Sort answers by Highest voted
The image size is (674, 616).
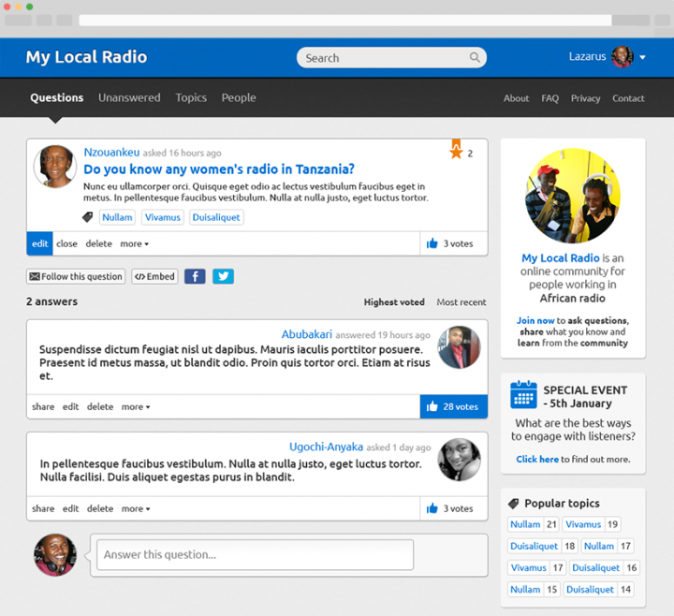point(394,302)
